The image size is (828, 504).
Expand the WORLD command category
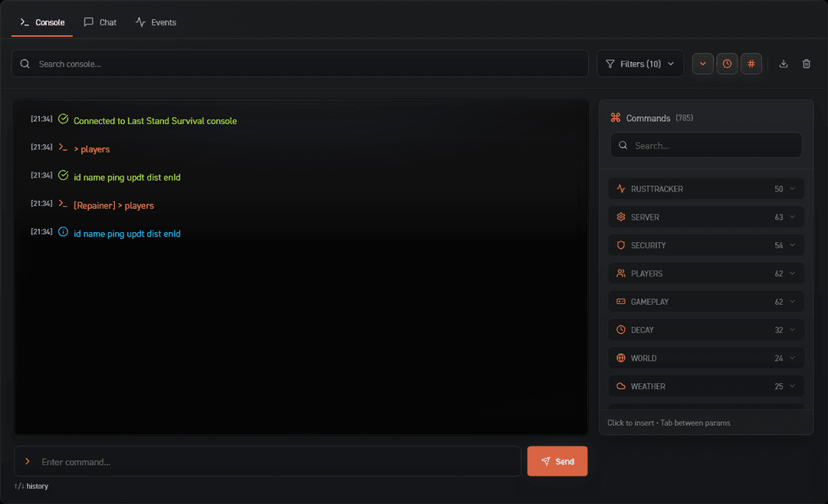click(x=706, y=358)
